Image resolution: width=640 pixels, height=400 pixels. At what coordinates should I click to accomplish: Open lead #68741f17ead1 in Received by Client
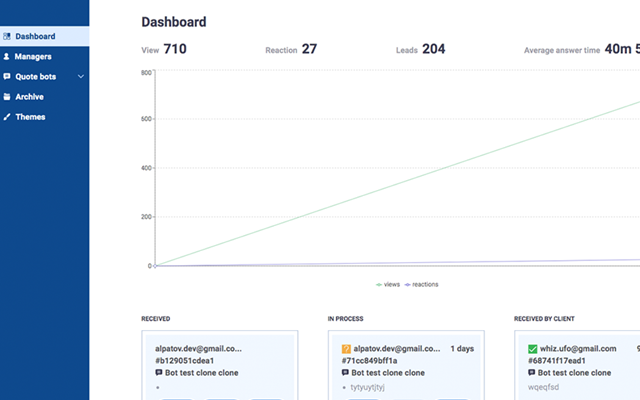click(x=557, y=361)
